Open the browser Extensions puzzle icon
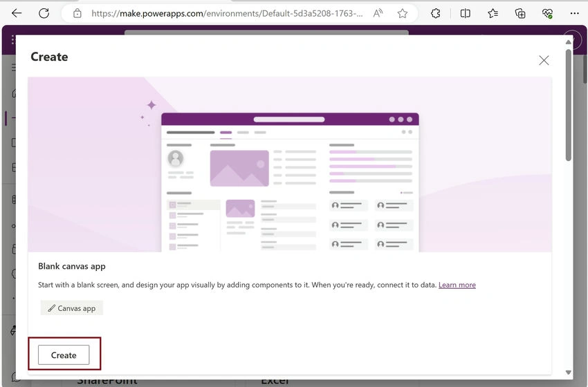The width and height of the screenshot is (588, 387). point(435,14)
